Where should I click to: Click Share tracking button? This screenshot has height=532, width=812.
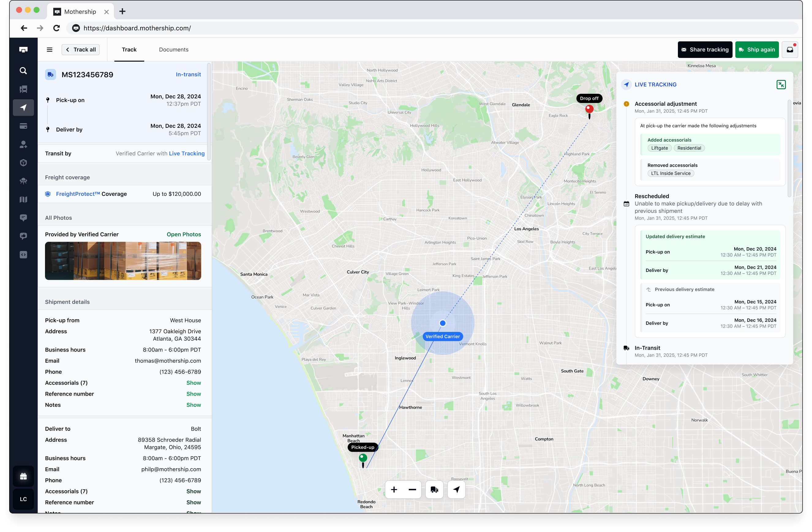[x=705, y=50]
